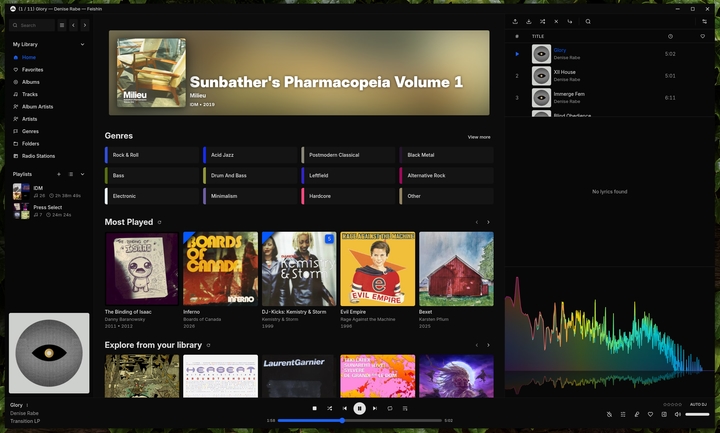Screen dimensions: 720x433
Task: Open the Tracks library page
Action: pos(25,94)
